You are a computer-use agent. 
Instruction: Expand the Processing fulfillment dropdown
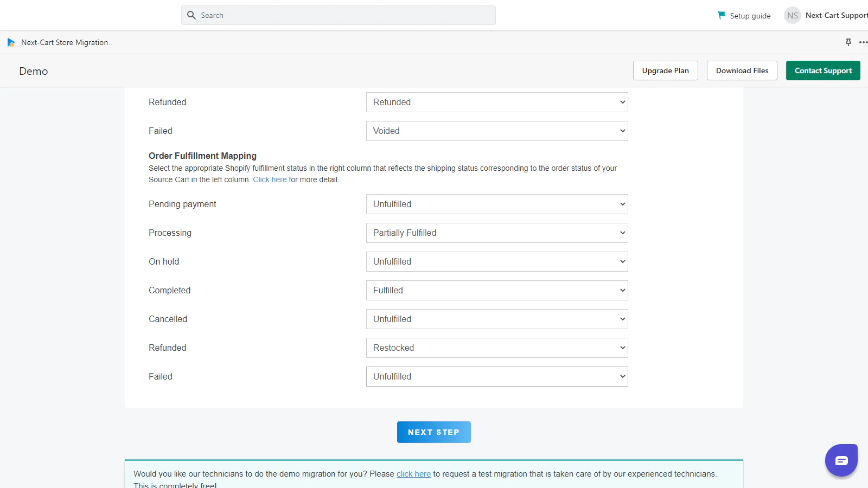click(496, 233)
